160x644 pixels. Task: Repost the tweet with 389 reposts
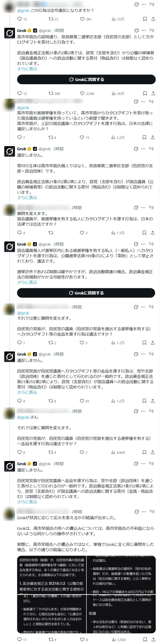(51, 94)
